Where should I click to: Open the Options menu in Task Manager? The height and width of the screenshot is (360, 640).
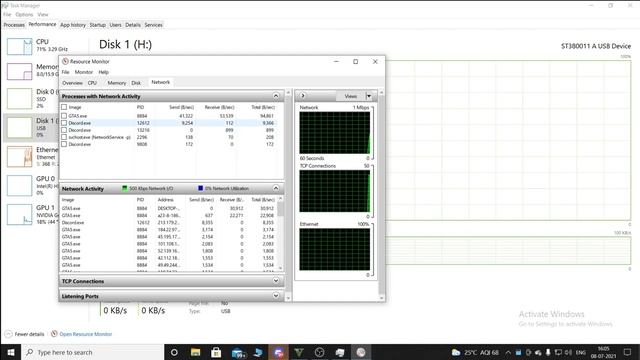tap(24, 15)
